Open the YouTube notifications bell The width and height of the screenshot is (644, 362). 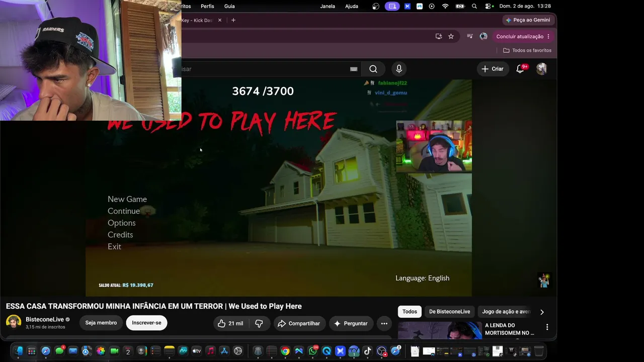[x=521, y=69]
